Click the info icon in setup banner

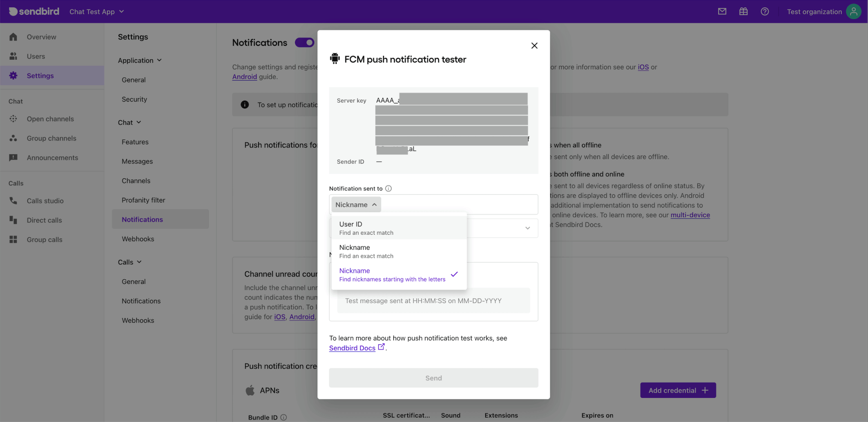[245, 105]
